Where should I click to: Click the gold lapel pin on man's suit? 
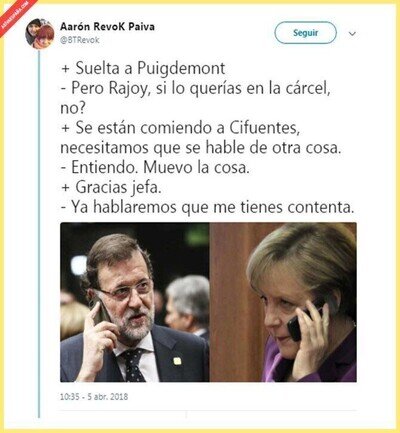(177, 361)
